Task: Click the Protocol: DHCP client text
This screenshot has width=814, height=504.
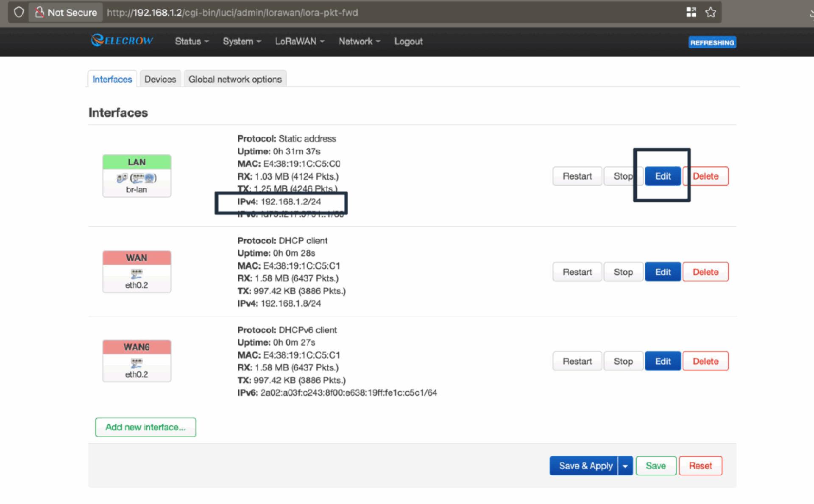Action: [282, 241]
